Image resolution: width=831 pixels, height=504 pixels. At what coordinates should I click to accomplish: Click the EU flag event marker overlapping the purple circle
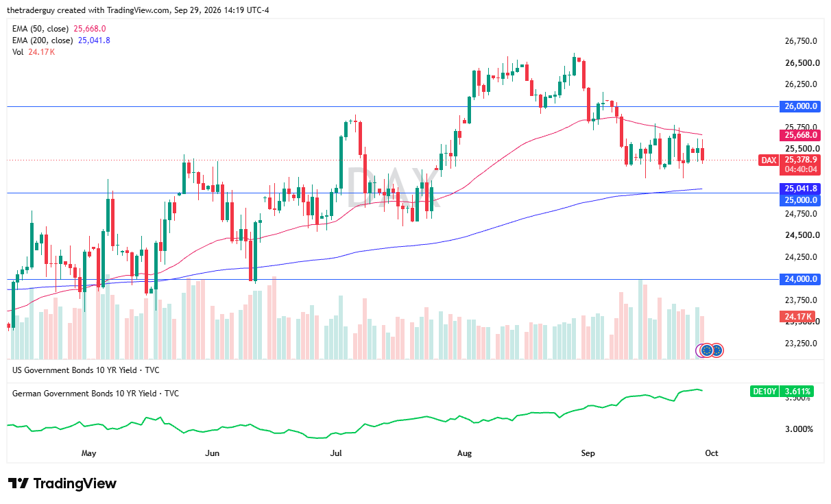pyautogui.click(x=707, y=350)
